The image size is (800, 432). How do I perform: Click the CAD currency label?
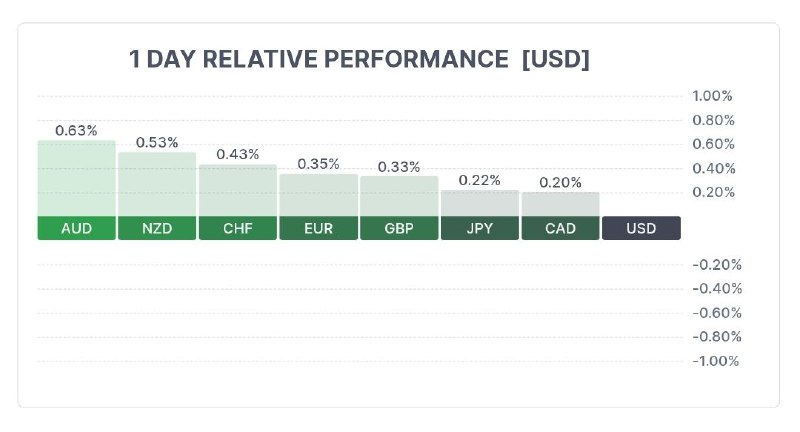pos(560,228)
